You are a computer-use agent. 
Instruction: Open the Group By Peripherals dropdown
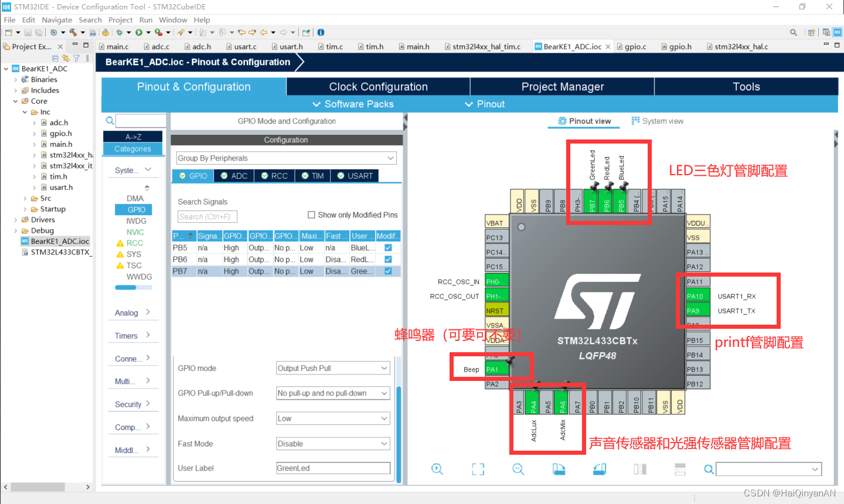click(287, 158)
